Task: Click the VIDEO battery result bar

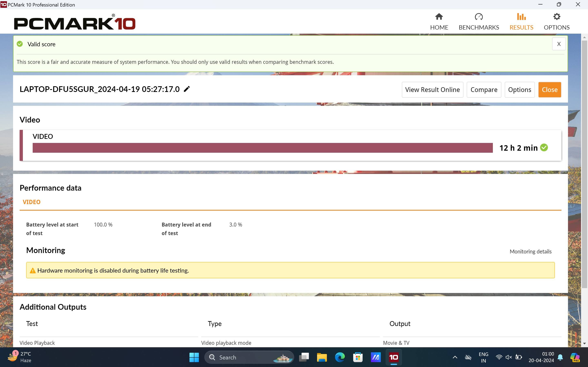Action: (x=262, y=148)
